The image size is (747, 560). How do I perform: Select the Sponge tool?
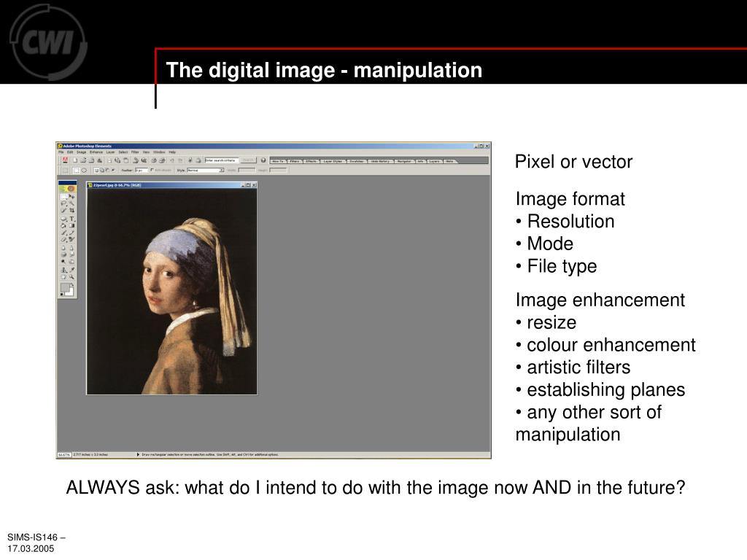pos(64,254)
